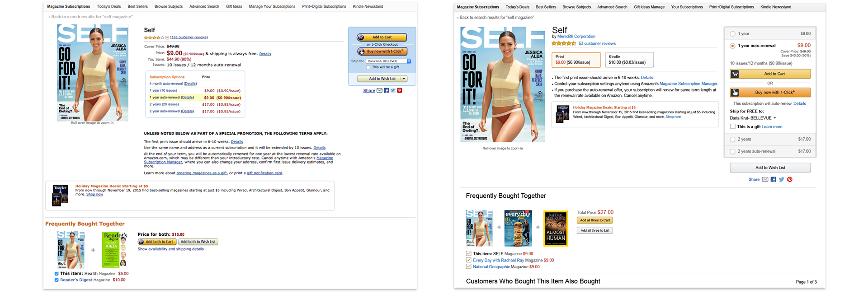Click the Twitter bird icon under the flat Add to Wish List button
The width and height of the screenshot is (868, 294).
click(x=781, y=180)
